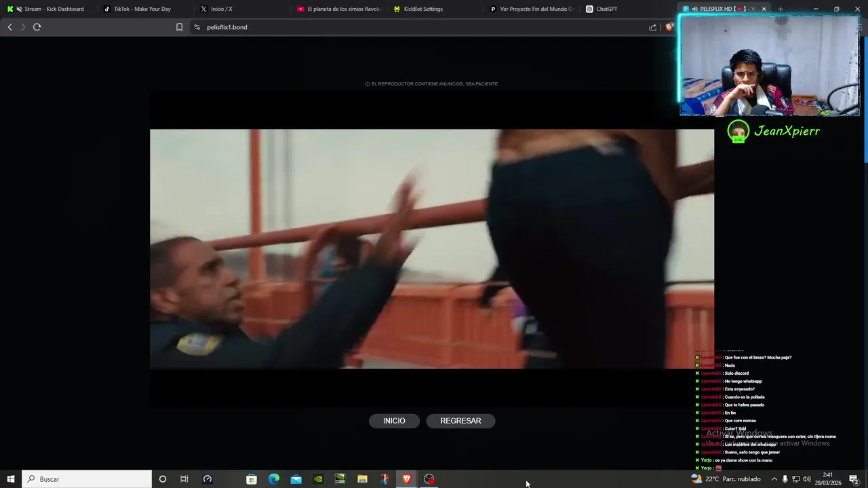This screenshot has width=868, height=488.
Task: Click chat message 'oe ya dame show con la mano'
Action: click(x=743, y=460)
